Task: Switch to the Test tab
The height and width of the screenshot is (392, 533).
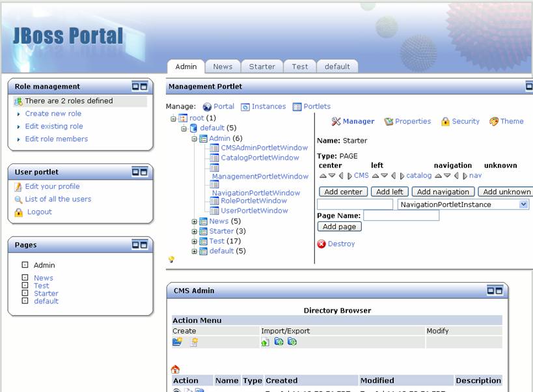Action: pyautogui.click(x=300, y=66)
